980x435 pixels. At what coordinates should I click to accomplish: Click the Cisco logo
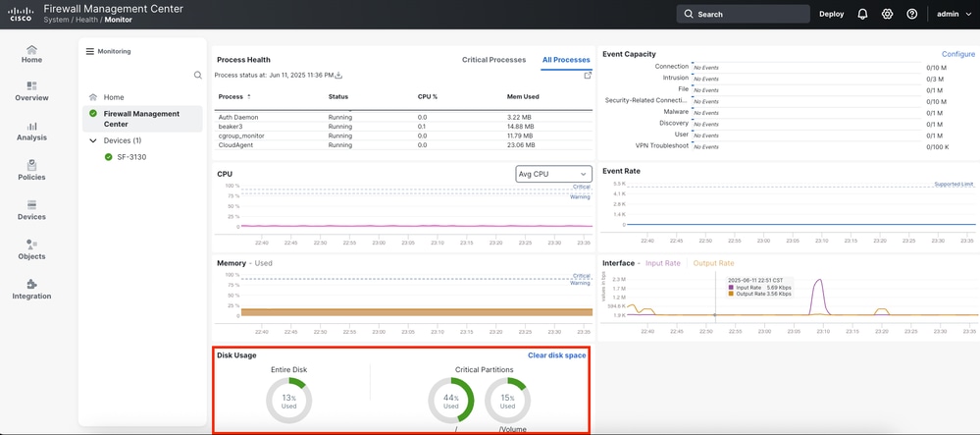coord(20,14)
